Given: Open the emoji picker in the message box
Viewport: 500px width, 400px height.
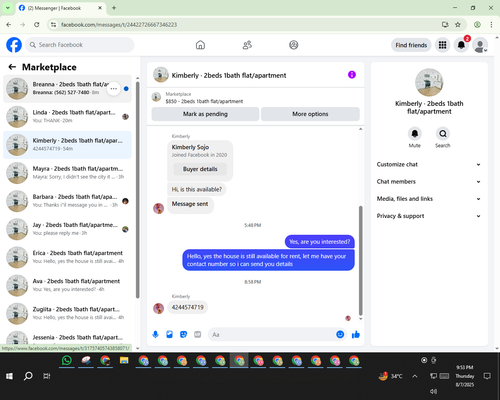Looking at the screenshot, I should pos(340,334).
